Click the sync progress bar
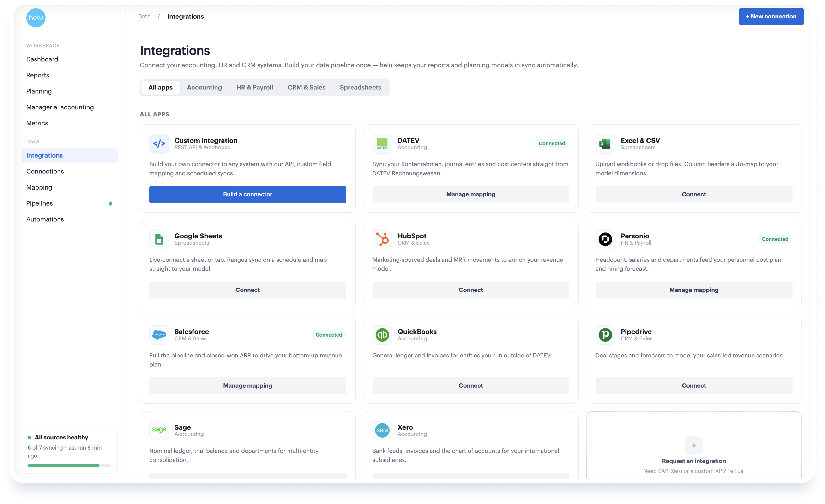Screen dimensions: 825x504 69,466
